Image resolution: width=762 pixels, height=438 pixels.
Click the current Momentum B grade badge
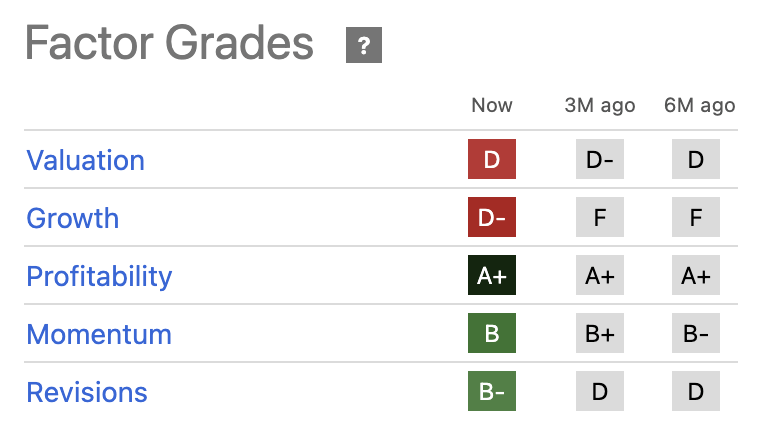pos(492,334)
